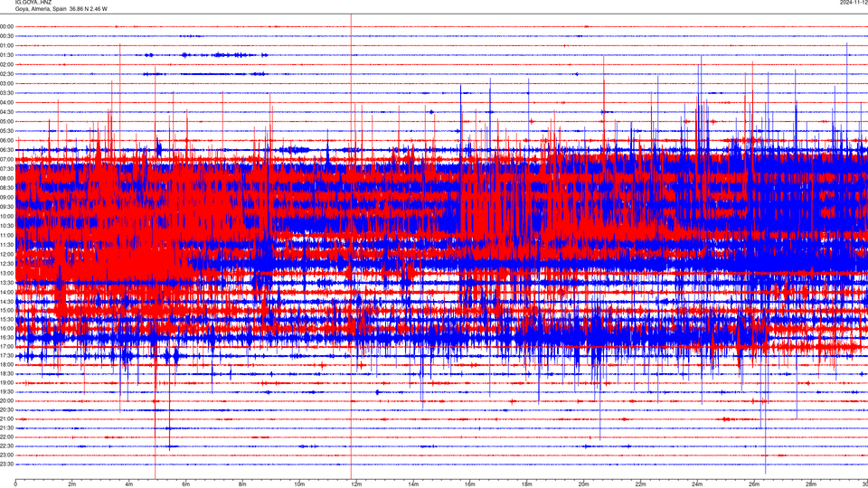Click the 14m tick label on time axis

click(413, 484)
